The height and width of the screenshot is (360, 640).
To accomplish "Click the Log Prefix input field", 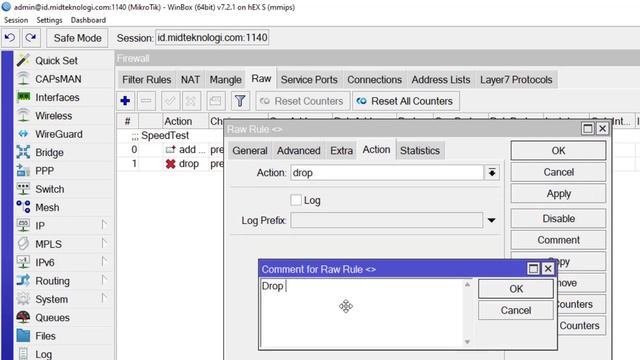I will 387,220.
